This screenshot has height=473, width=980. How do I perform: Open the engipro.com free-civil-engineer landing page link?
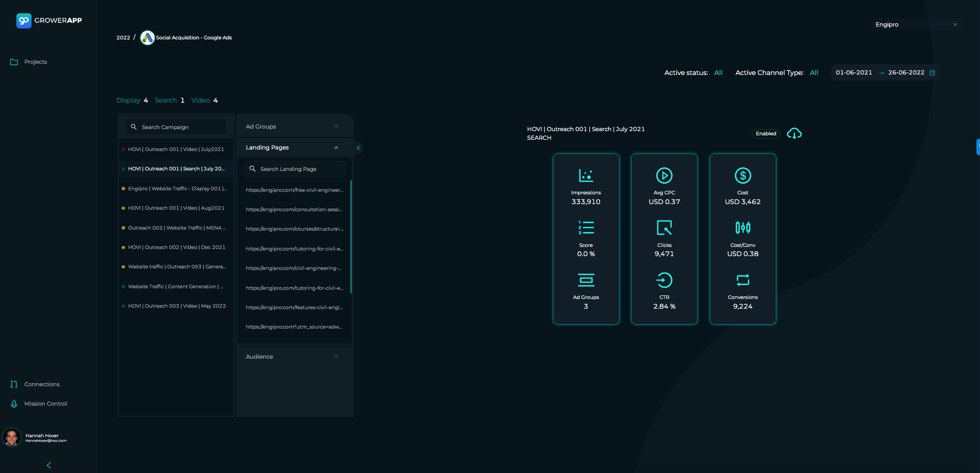pyautogui.click(x=294, y=190)
